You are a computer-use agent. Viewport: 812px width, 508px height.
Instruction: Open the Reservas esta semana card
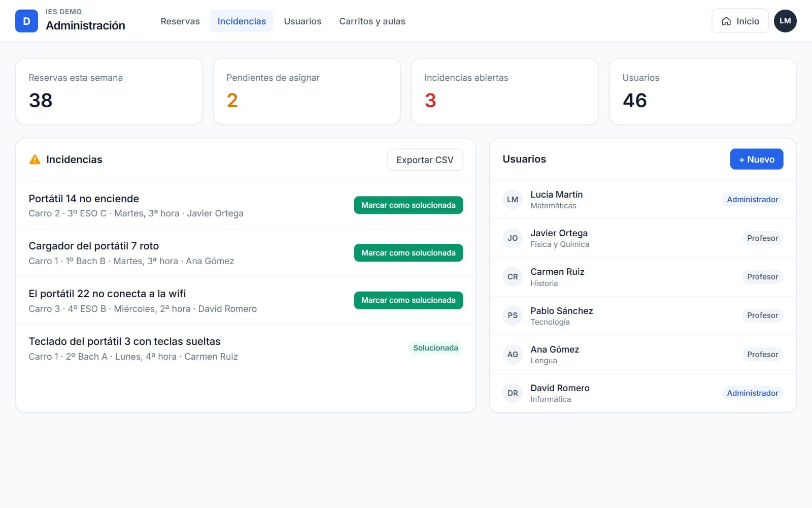(109, 91)
